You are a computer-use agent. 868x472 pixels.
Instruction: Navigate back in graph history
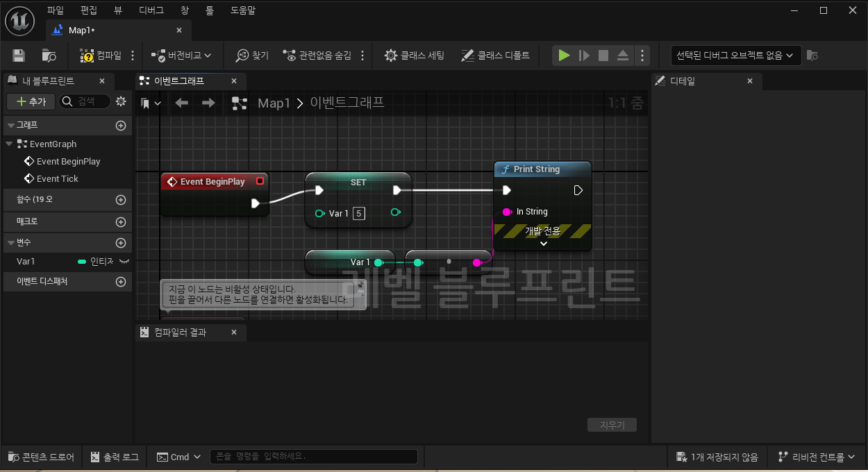pyautogui.click(x=182, y=103)
